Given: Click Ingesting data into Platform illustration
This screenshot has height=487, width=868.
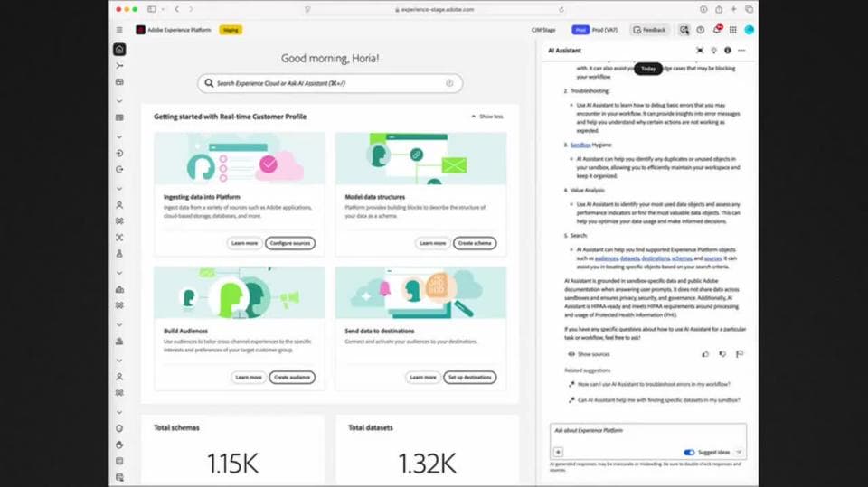Looking at the screenshot, I should 240,158.
